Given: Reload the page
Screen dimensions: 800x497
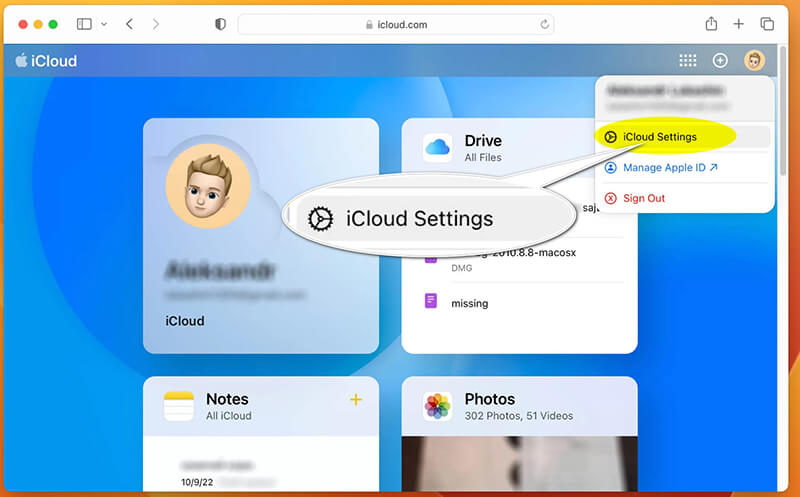Looking at the screenshot, I should (544, 24).
